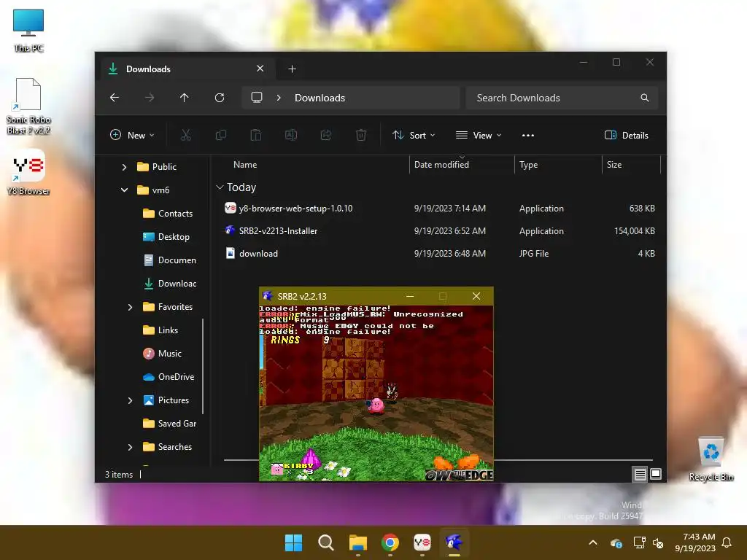Sort by the Name column header
Viewport: 747px width, 560px height.
tap(245, 165)
